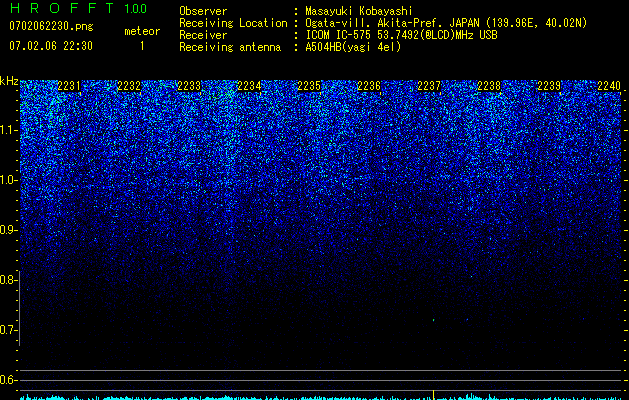629x400 pixels.
Task: Click the cyan signal level strip at the bottom
Action: 321,397
